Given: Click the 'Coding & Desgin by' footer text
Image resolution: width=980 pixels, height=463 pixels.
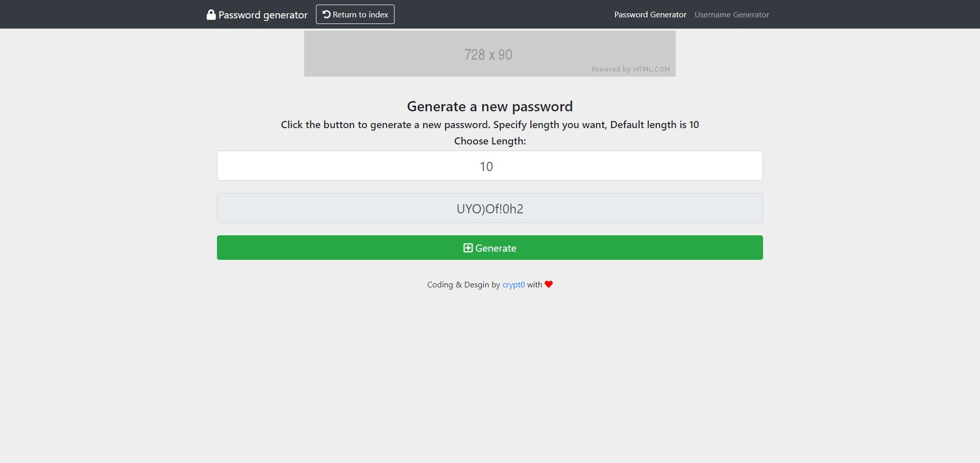Looking at the screenshot, I should (463, 285).
